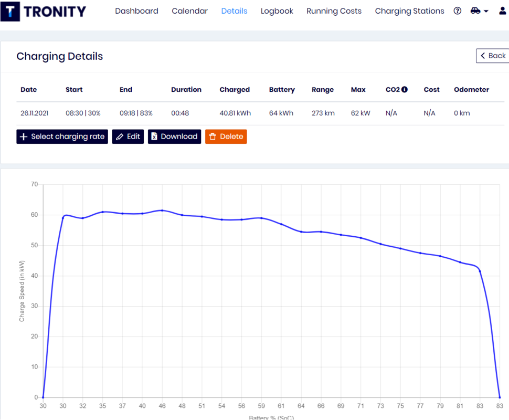
Task: Click the TRONITY logo
Action: (x=44, y=11)
